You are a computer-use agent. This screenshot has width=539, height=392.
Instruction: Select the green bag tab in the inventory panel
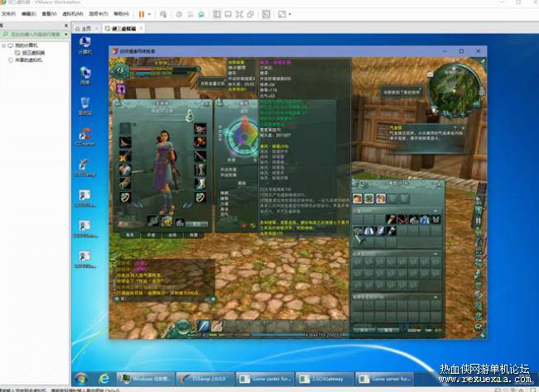point(369,198)
